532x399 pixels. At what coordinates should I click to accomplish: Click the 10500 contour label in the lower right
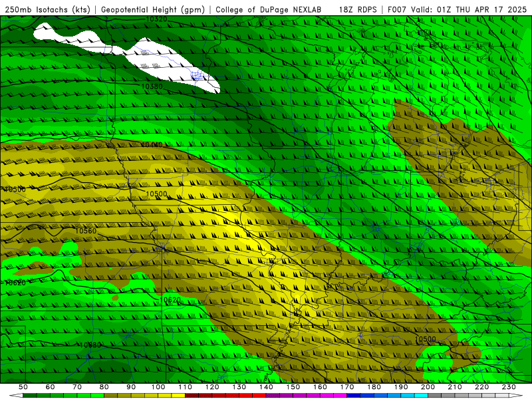pos(425,339)
